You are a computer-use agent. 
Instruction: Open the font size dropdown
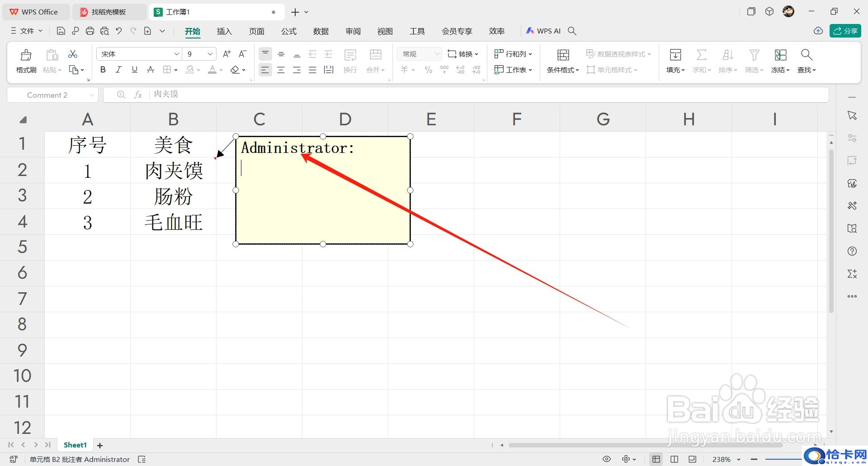pyautogui.click(x=210, y=54)
